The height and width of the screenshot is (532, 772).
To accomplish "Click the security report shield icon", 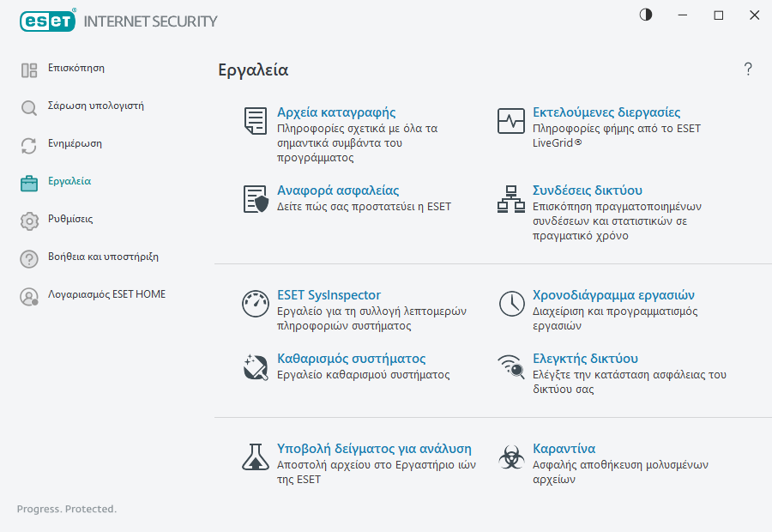I will click(x=255, y=199).
